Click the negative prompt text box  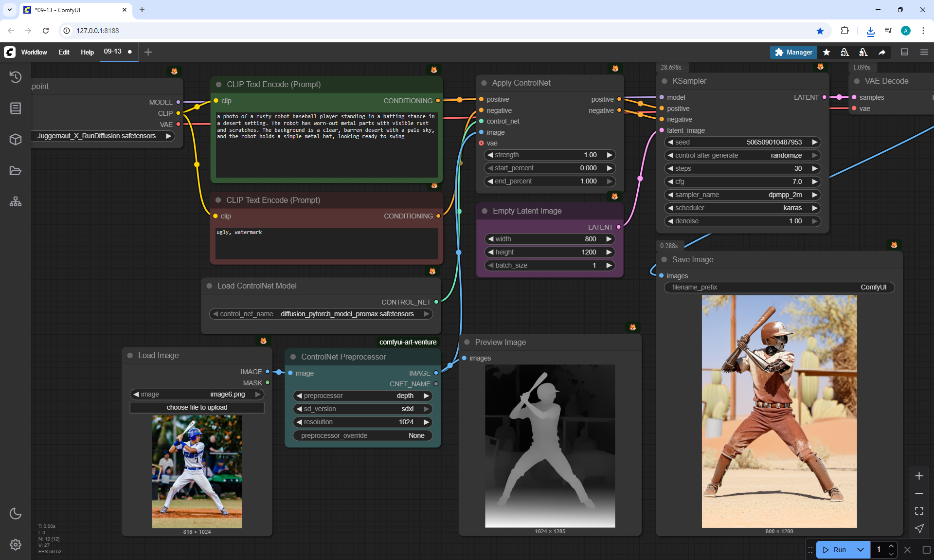click(326, 243)
